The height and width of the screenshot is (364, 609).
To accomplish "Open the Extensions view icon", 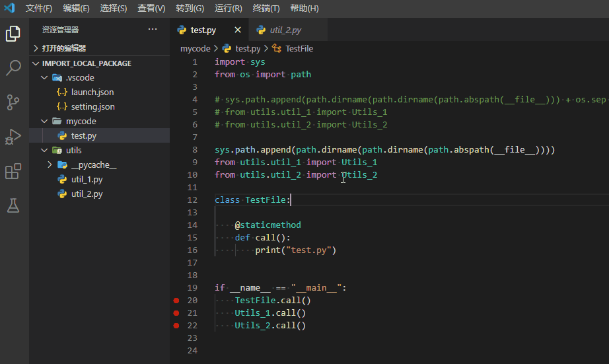I will [x=13, y=171].
